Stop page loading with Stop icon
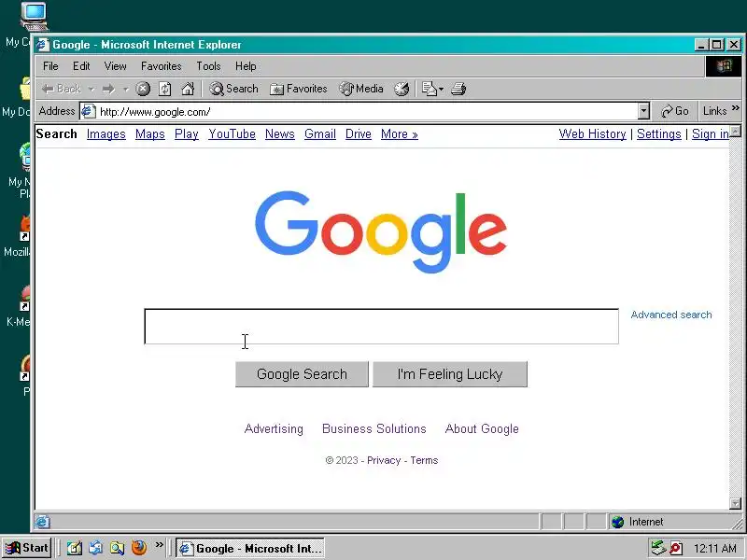 [143, 89]
